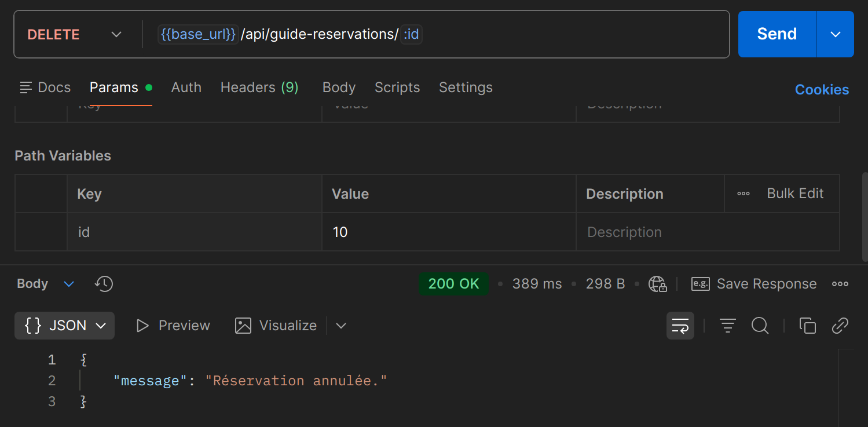Click the search response icon
The image size is (868, 427).
[760, 326]
